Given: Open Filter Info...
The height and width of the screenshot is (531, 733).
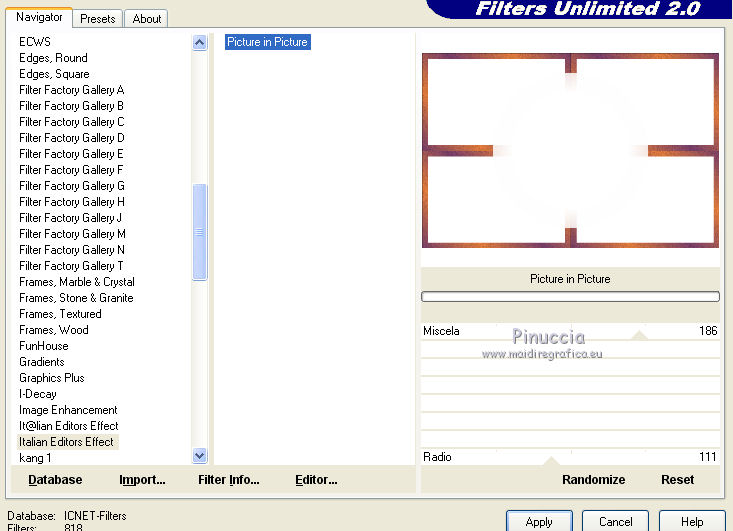Looking at the screenshot, I should pos(229,480).
